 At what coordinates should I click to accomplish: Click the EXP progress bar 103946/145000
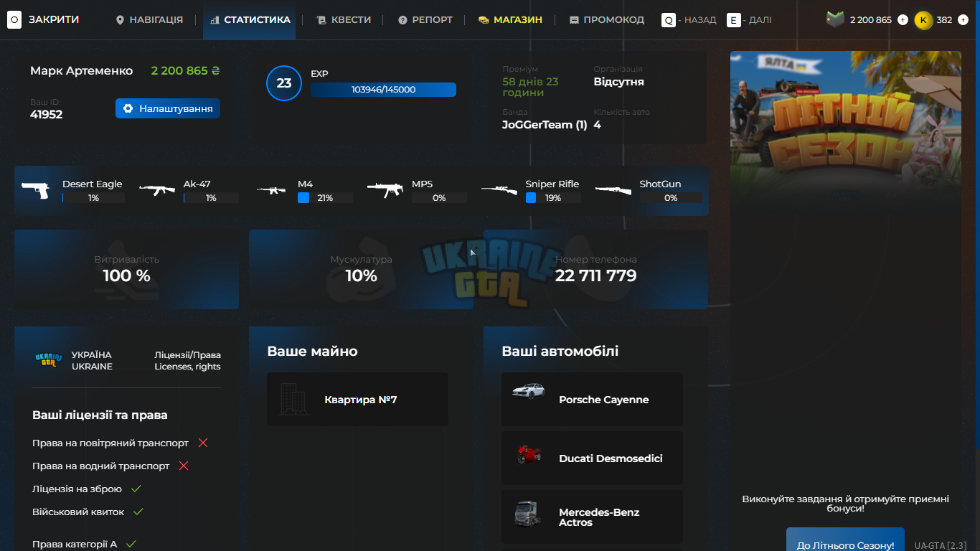pos(383,90)
